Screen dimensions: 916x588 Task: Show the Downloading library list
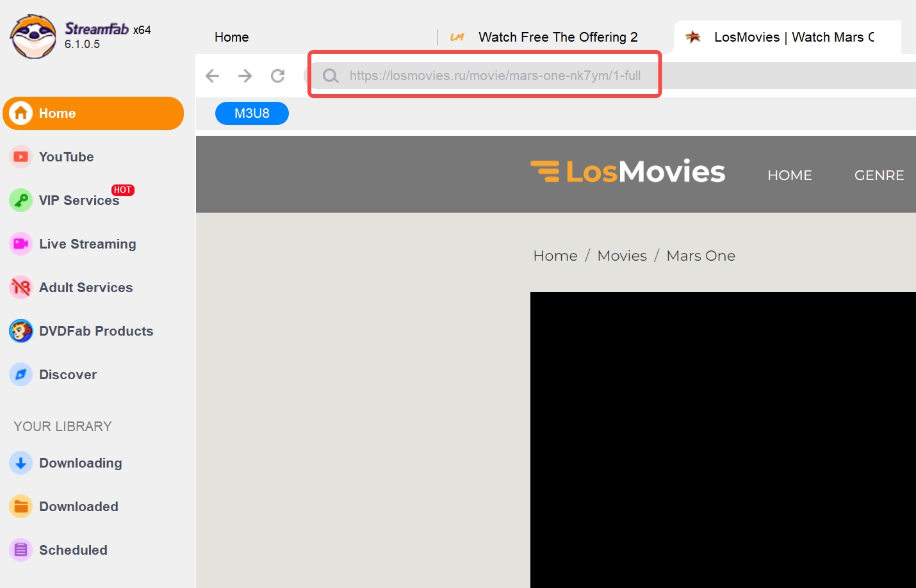click(x=80, y=463)
